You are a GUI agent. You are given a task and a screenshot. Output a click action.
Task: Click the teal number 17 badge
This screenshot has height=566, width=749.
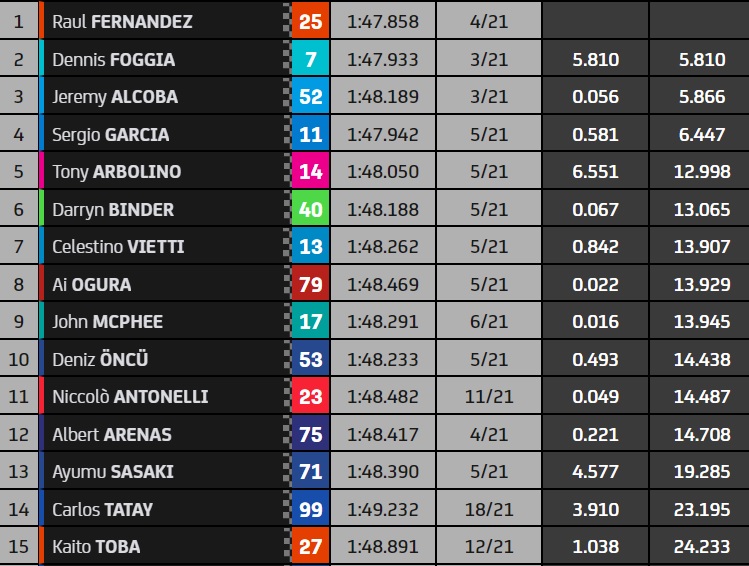(x=310, y=321)
